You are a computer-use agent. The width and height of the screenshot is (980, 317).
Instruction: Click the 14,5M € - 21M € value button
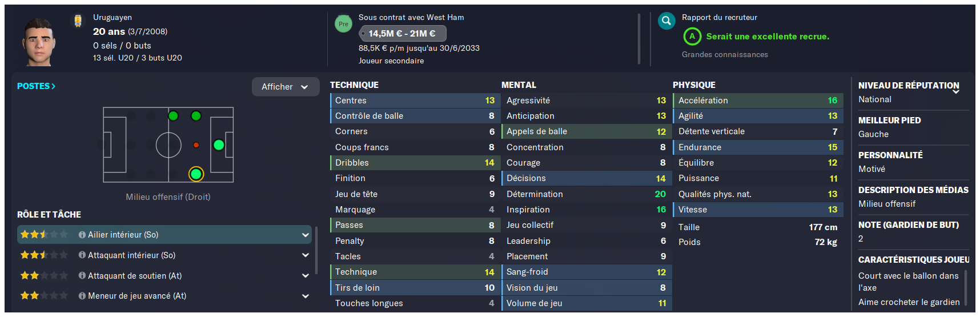click(x=402, y=34)
